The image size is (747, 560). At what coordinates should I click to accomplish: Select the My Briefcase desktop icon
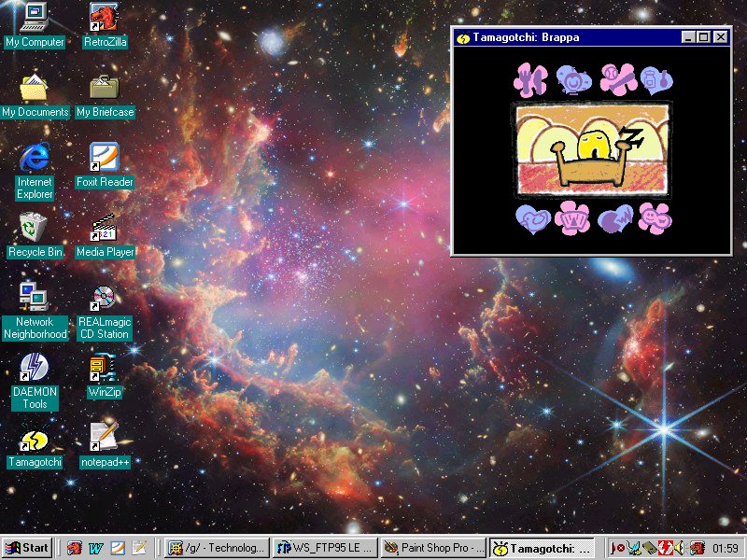pyautogui.click(x=105, y=96)
